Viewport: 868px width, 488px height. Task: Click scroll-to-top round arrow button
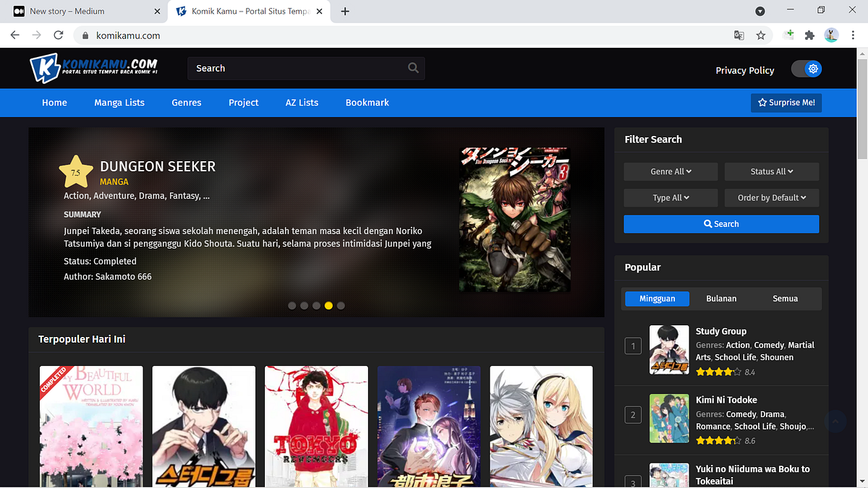click(x=835, y=421)
